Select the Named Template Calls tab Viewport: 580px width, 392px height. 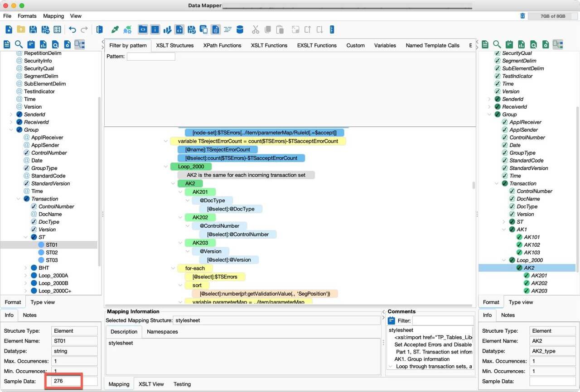point(432,45)
